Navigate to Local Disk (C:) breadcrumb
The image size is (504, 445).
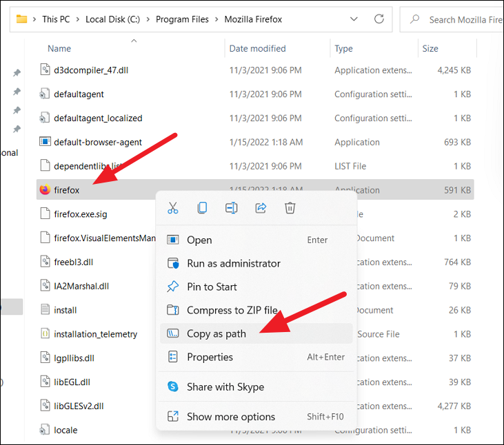tap(113, 19)
